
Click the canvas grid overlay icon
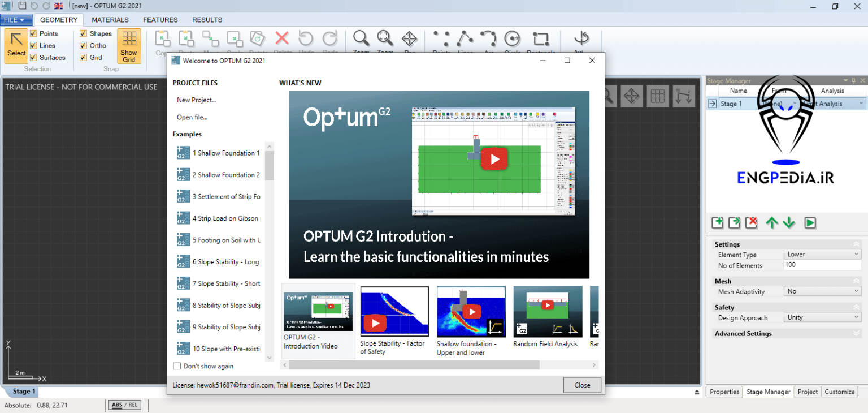[657, 96]
